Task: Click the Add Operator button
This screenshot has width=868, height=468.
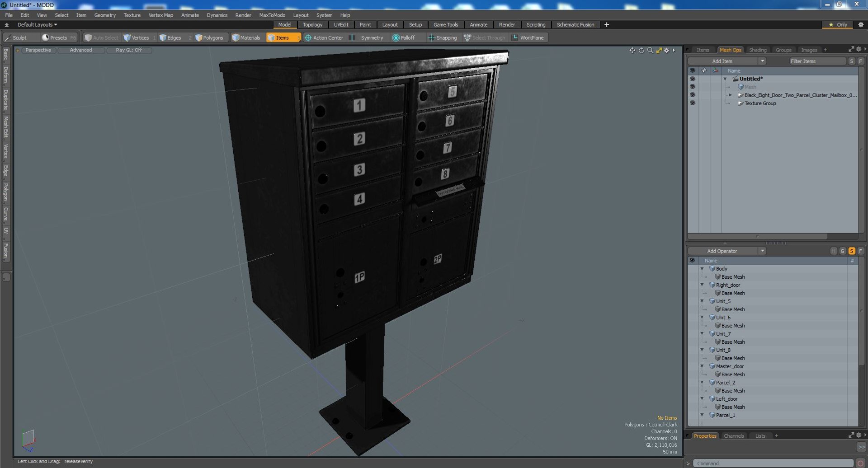Action: [722, 251]
